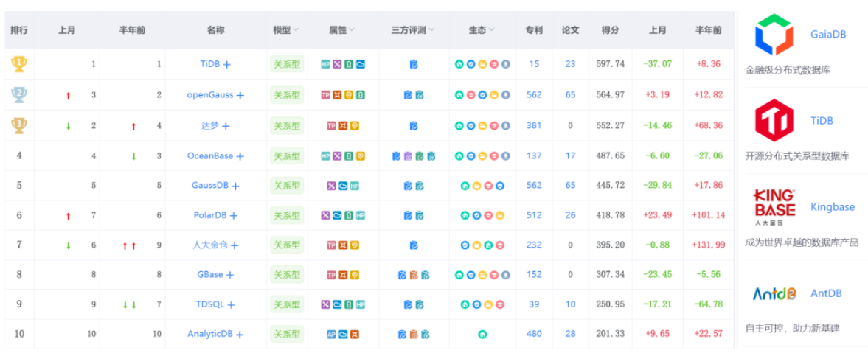Image resolution: width=868 pixels, height=353 pixels.
Task: Click the half-year change value +131.99
Action: coord(708,245)
